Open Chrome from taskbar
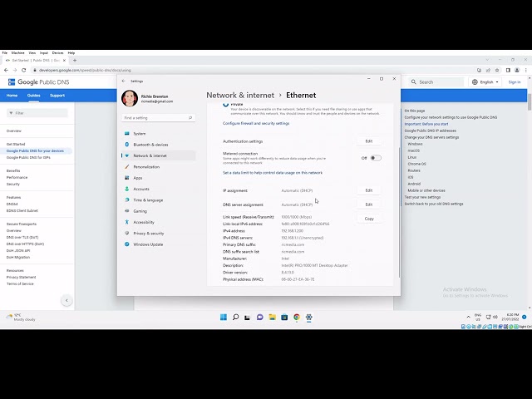The height and width of the screenshot is (399, 532). pyautogui.click(x=297, y=317)
